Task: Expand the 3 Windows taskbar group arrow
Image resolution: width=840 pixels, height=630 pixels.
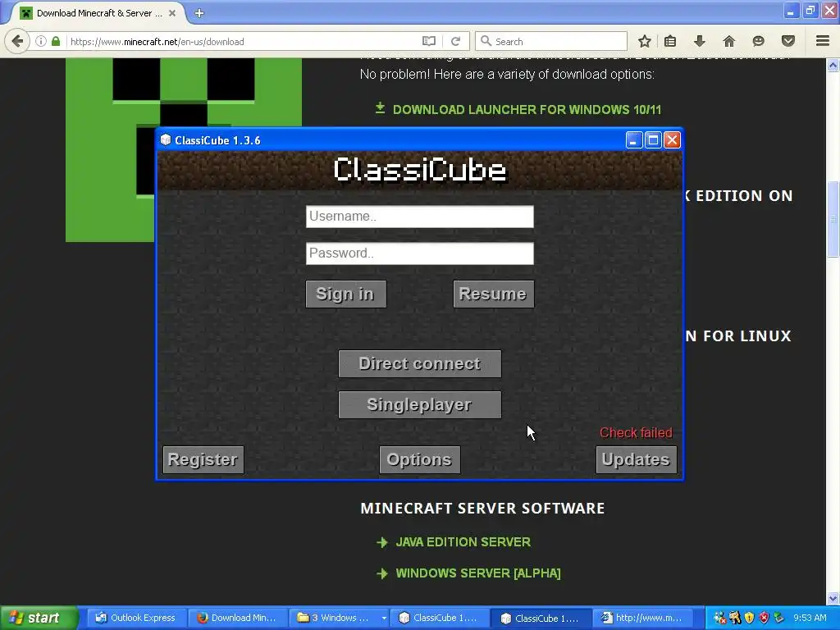Action: [384, 619]
